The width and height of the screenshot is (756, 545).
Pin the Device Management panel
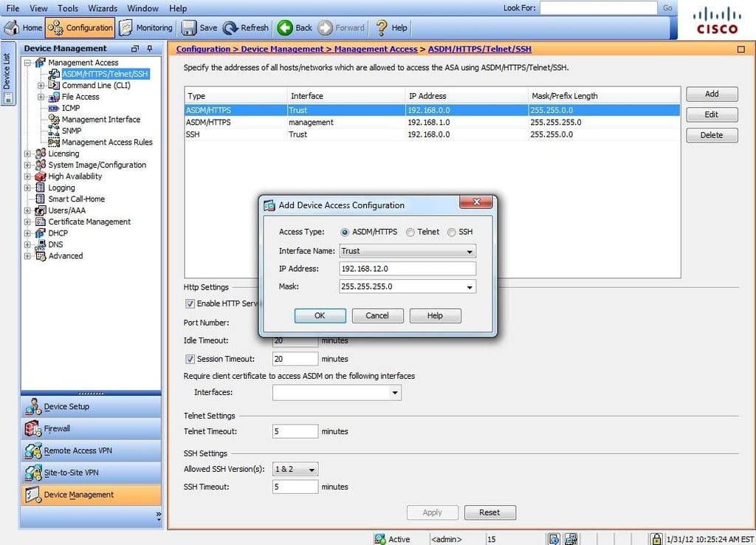tap(150, 48)
